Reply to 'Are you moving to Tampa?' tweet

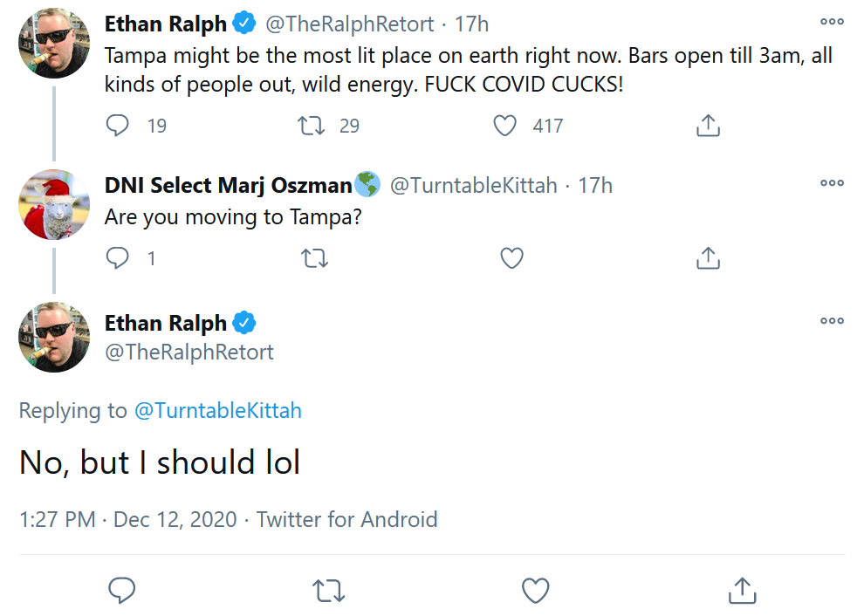click(117, 258)
